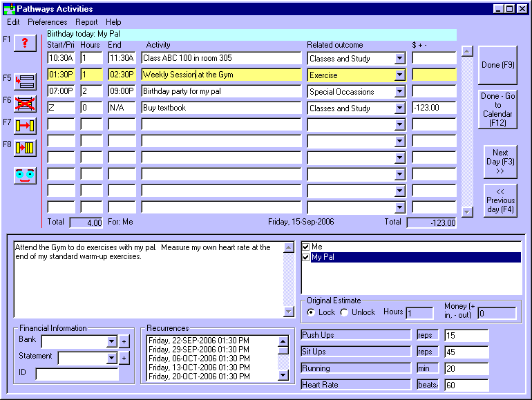
Task: Open outcome dropdown for Buy textbook row
Action: click(399, 108)
